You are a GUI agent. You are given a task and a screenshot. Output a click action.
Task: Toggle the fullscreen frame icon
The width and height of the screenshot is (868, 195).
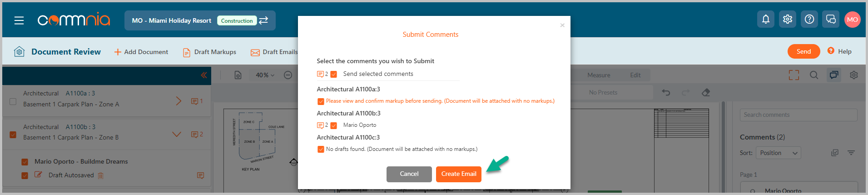(794, 75)
